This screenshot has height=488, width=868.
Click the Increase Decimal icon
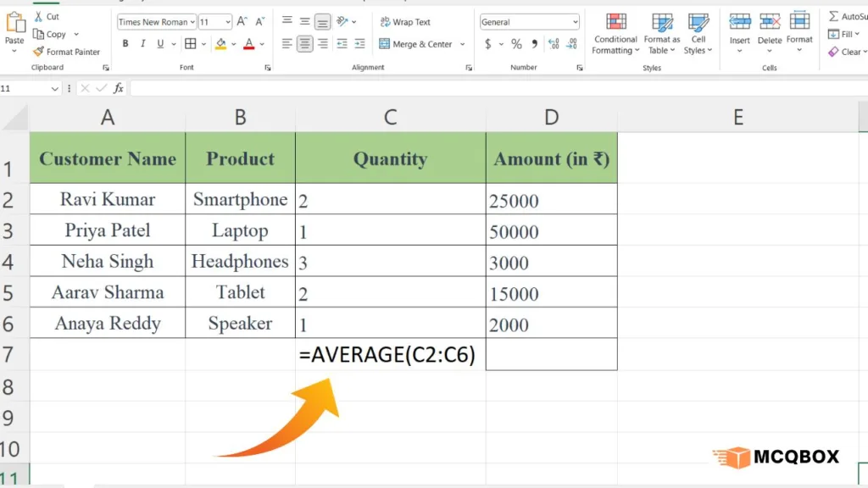[x=553, y=44]
